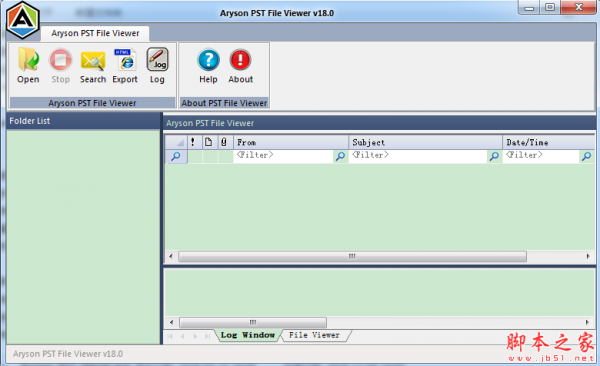Click the Date/Time filter search magnifier

point(586,156)
